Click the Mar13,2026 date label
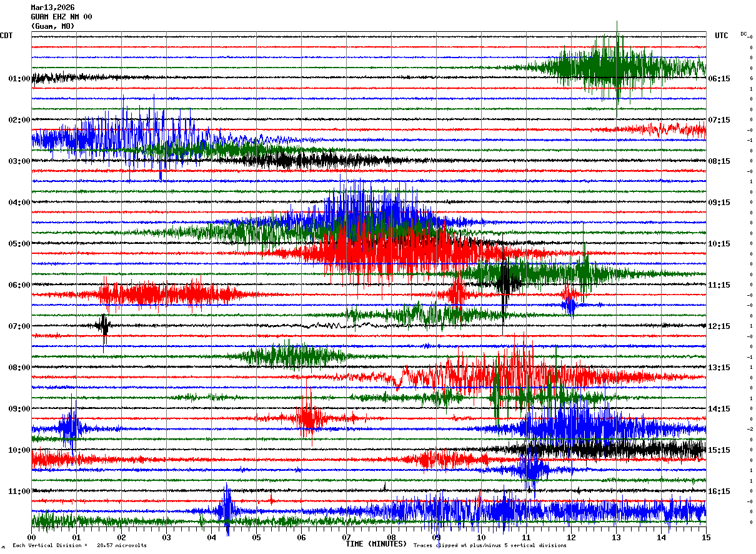This screenshot has height=554, width=756. (52, 8)
